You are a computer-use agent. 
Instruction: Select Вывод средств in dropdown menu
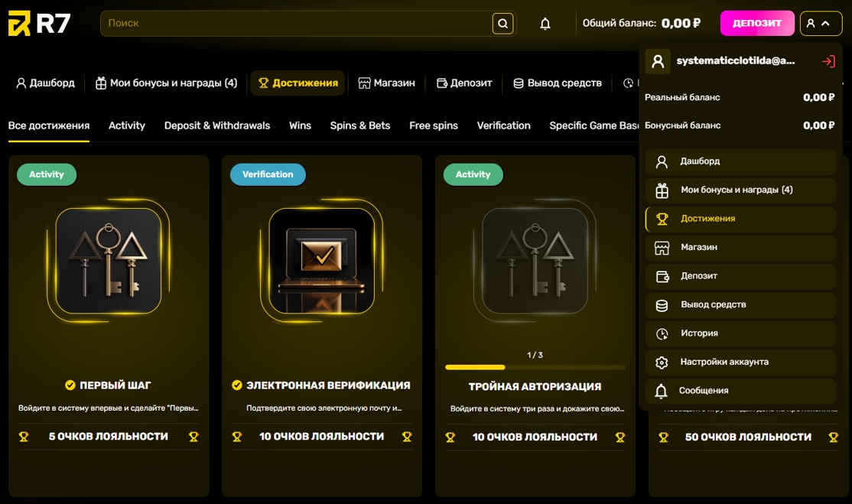[740, 304]
